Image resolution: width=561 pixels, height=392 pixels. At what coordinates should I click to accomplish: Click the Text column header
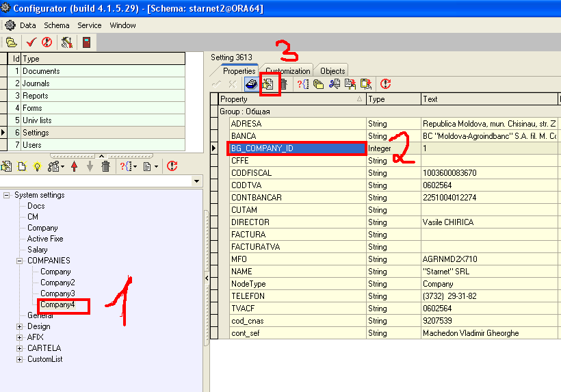point(489,99)
